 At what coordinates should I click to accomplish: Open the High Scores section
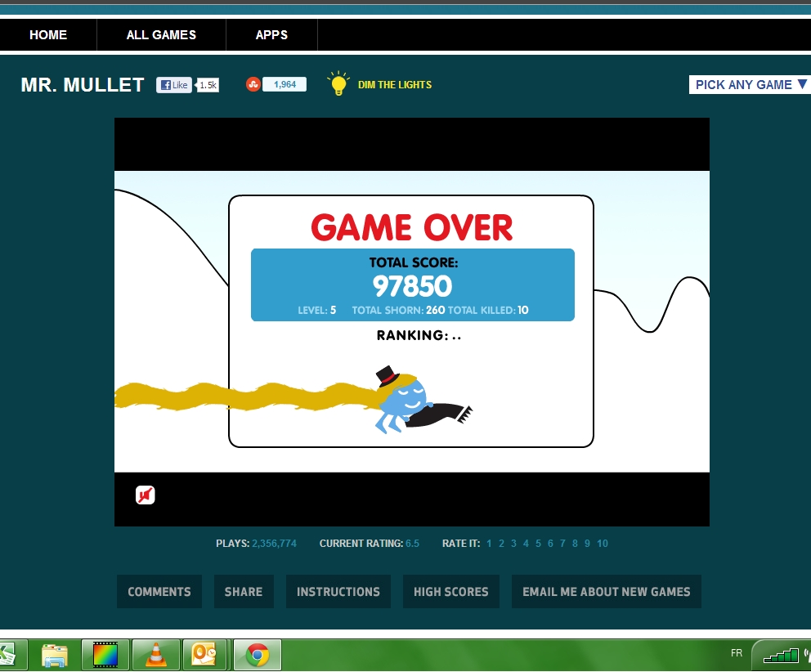point(450,592)
